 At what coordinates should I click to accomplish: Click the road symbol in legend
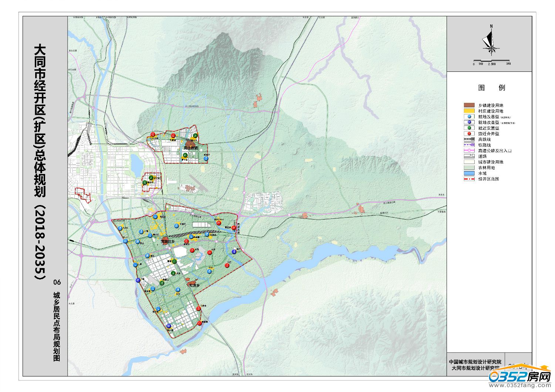pos(469,156)
